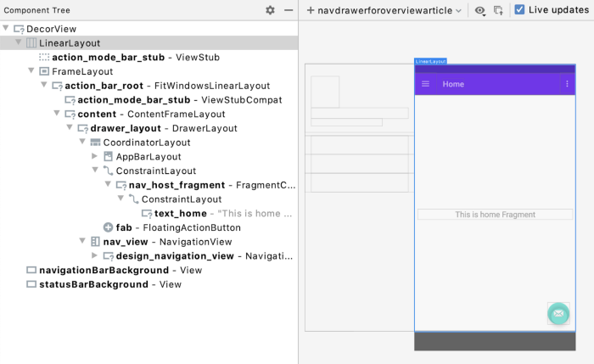Select text_home in the Component Tree
Image resolution: width=594 pixels, height=364 pixels.
point(180,213)
